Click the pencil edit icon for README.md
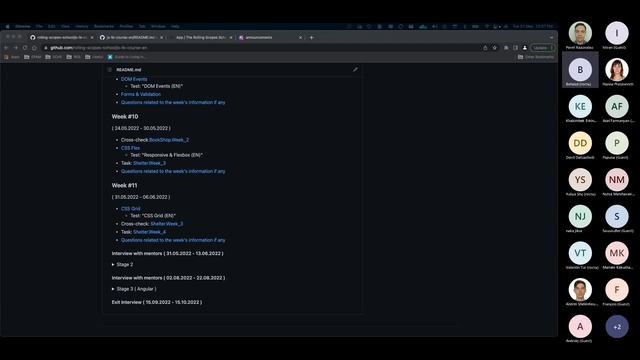Image resolution: width=640 pixels, height=360 pixels. click(x=355, y=69)
